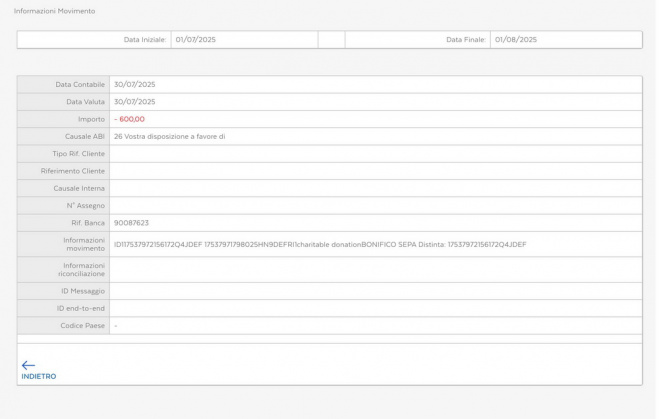Click the empty ID Messaggio field

click(x=375, y=291)
